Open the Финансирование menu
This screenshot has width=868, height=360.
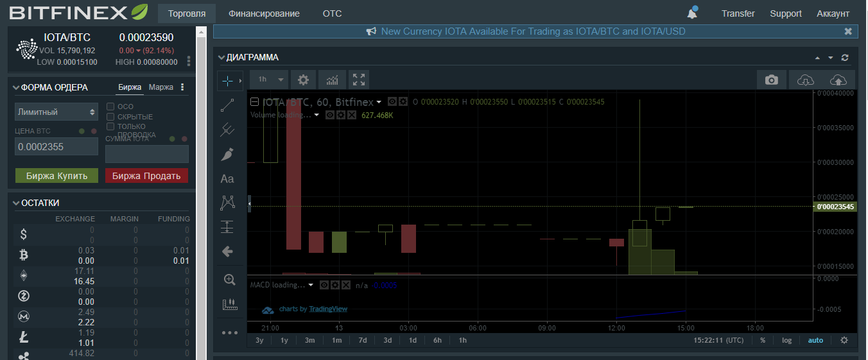264,13
